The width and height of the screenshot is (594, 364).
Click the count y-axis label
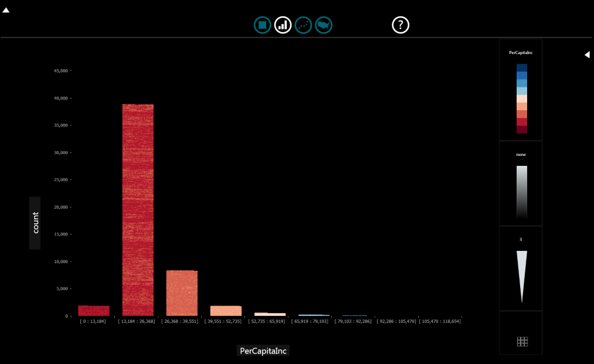point(35,223)
